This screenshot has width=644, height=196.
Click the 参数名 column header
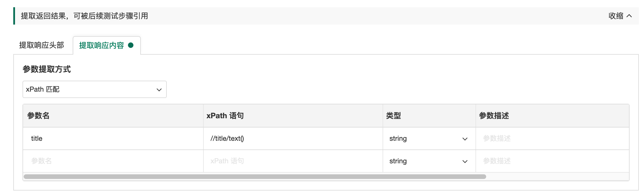click(38, 116)
